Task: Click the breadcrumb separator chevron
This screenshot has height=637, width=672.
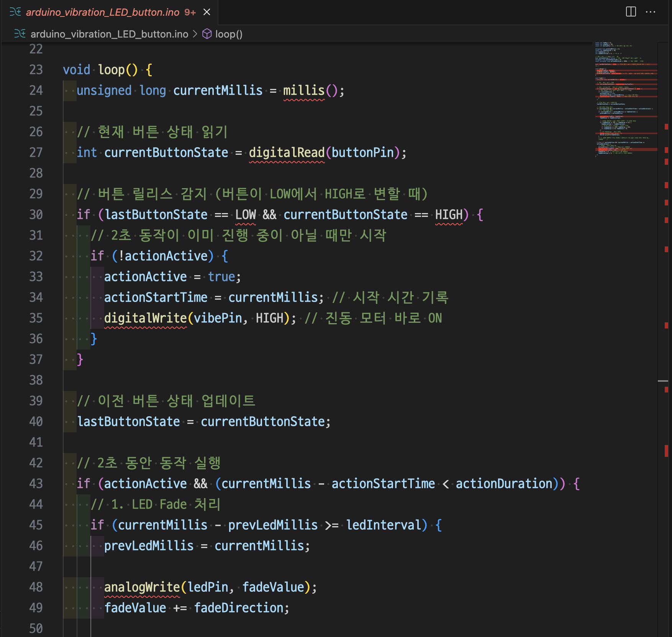Action: click(195, 34)
